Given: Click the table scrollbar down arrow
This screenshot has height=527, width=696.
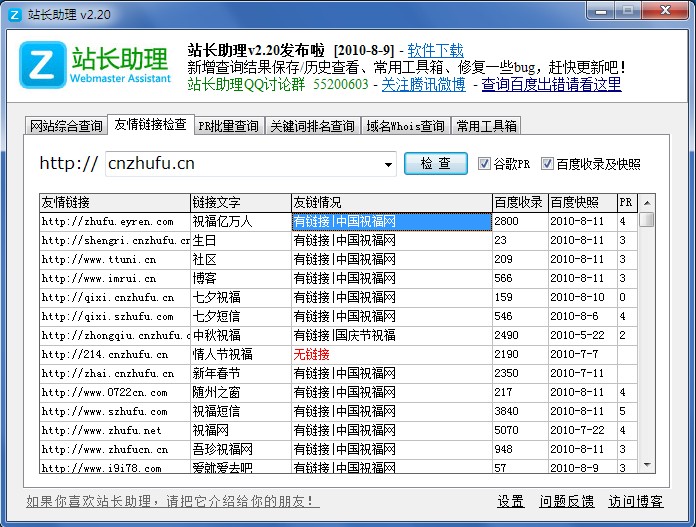Looking at the screenshot, I should coord(647,465).
